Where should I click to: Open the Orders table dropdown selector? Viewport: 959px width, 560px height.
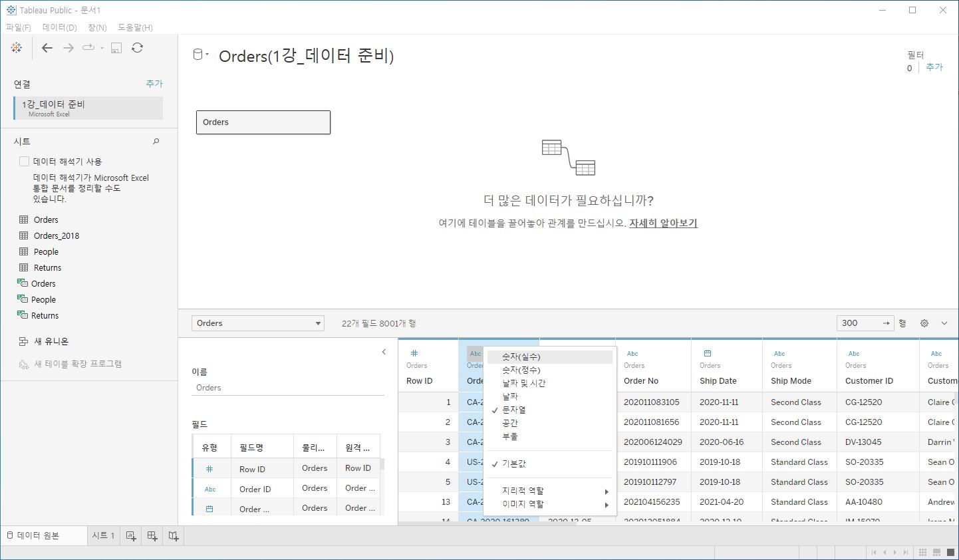[258, 323]
